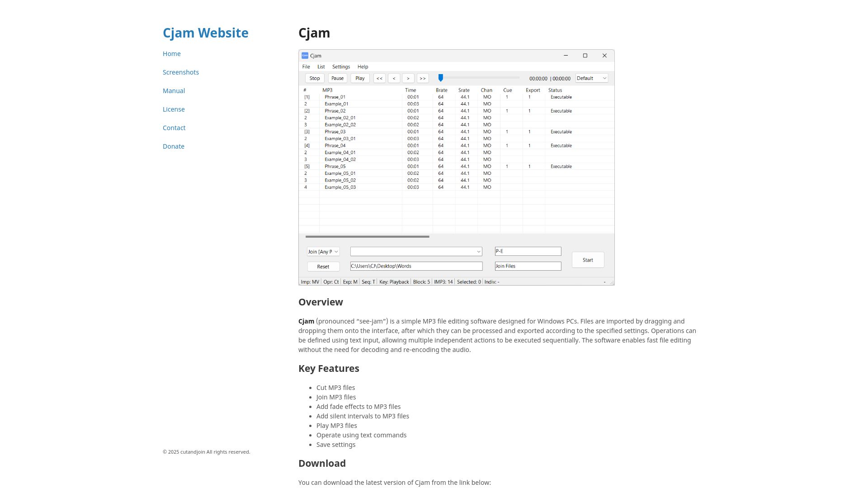Click the << skip backward button
The image size is (868, 488).
(379, 78)
